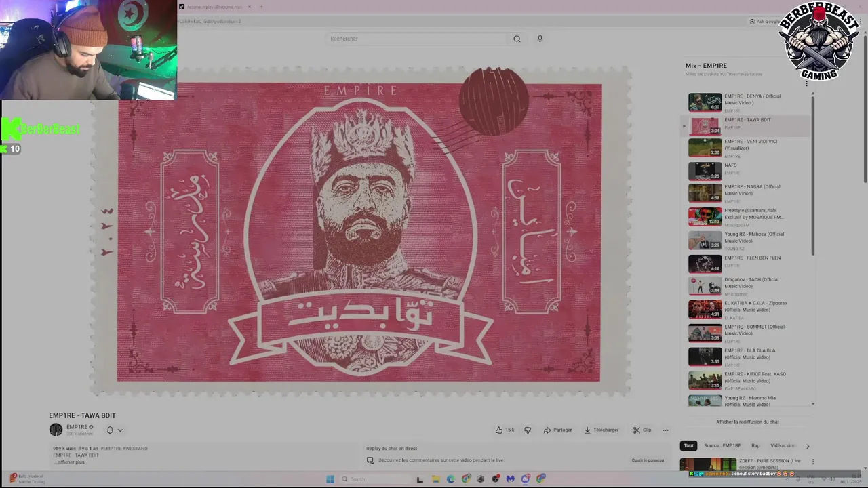Expand the notification dropdown chevron
Screen dimensions: 868x488
pyautogui.click(x=120, y=430)
